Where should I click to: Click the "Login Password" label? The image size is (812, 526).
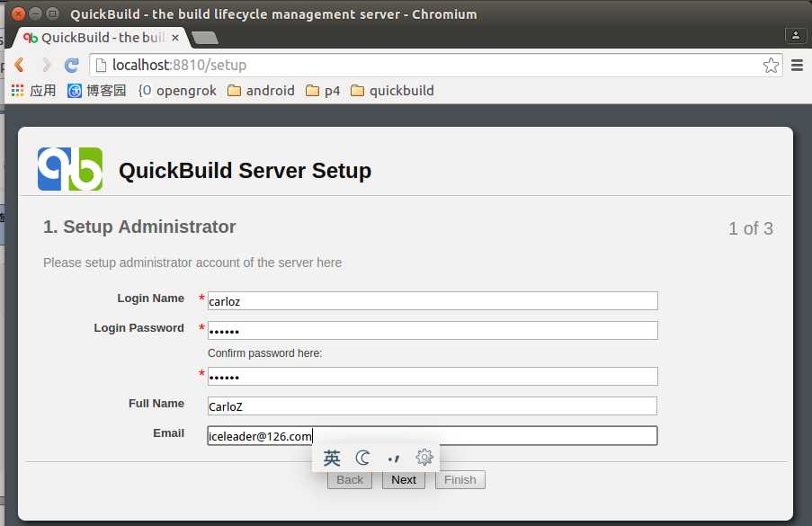pyautogui.click(x=138, y=327)
